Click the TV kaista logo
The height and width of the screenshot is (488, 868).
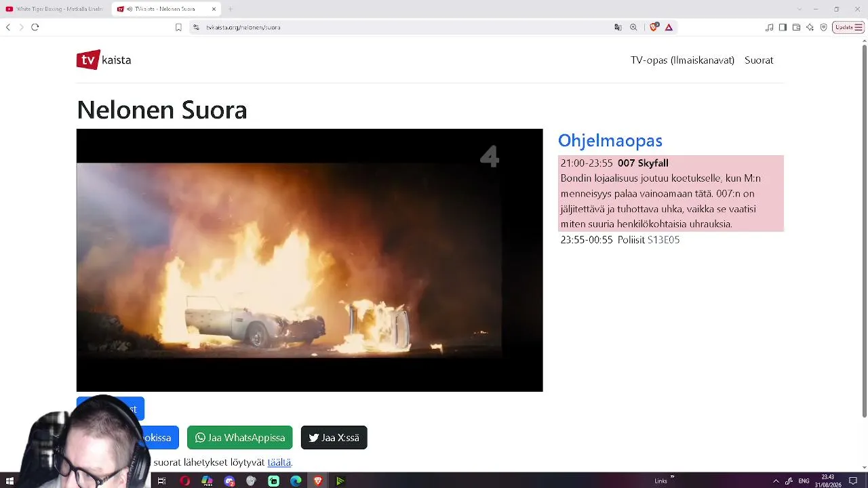pos(104,60)
